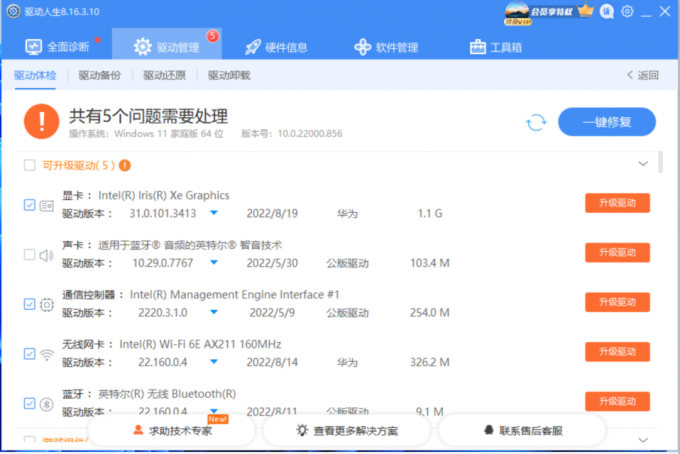The image size is (680, 454).
Task: Click the 驱动管理 gear icon
Action: point(142,47)
